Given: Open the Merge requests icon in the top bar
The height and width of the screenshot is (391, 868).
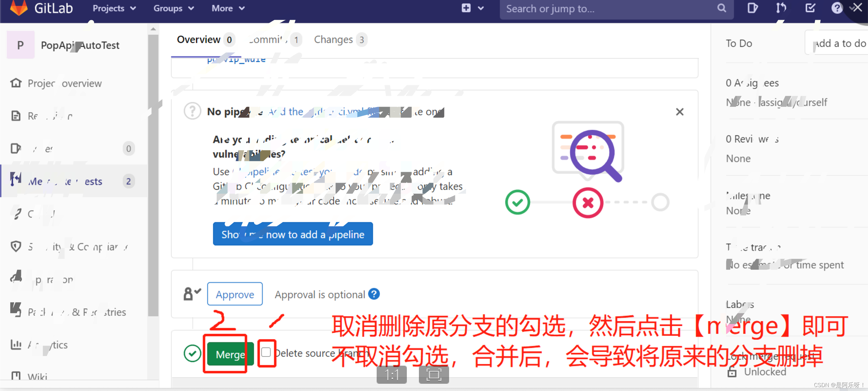Looking at the screenshot, I should [x=781, y=8].
